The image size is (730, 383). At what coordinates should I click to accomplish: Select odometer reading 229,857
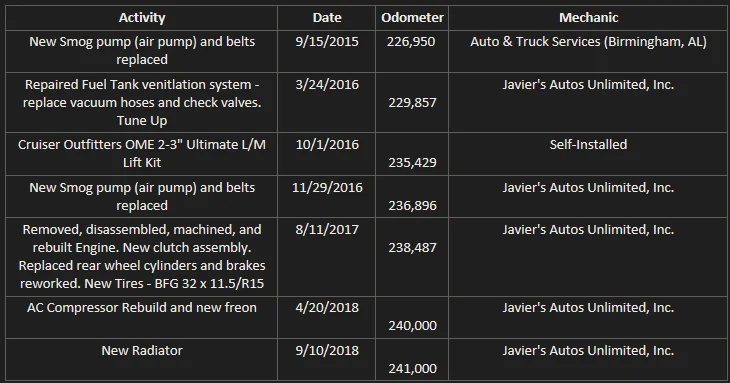[412, 102]
